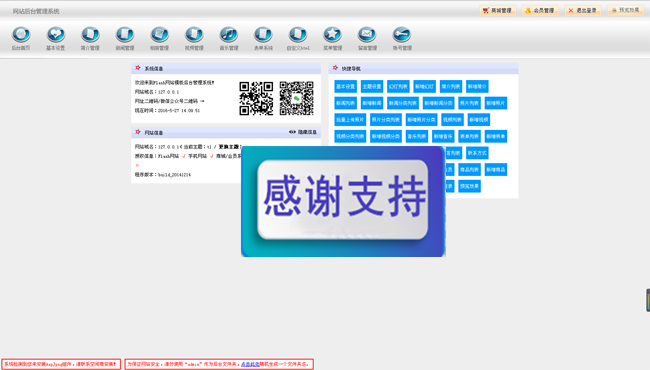
Task: Click the 新增照片 quick nav tile
Action: (496, 103)
